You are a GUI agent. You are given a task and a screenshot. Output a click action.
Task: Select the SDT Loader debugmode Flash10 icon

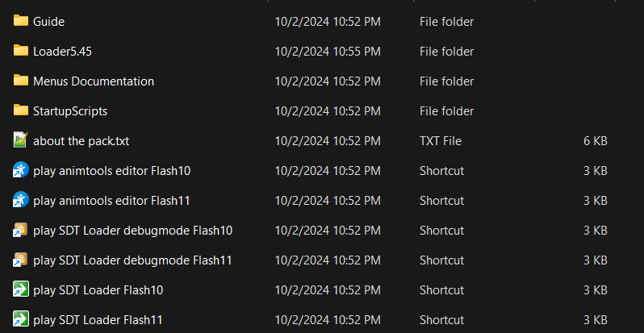click(21, 230)
